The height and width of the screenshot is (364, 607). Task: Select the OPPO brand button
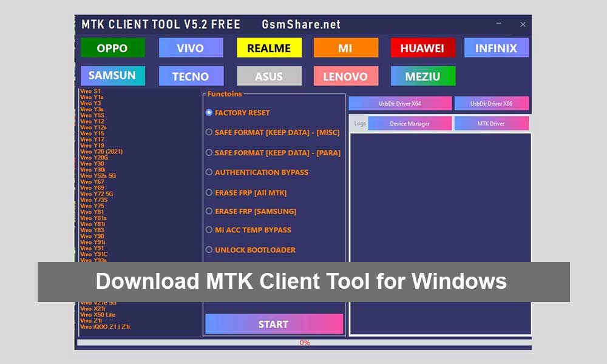(113, 47)
